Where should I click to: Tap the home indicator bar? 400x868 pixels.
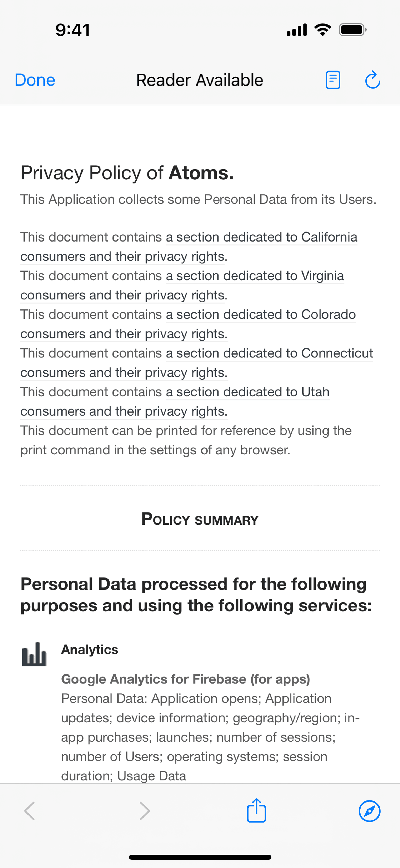(x=200, y=857)
